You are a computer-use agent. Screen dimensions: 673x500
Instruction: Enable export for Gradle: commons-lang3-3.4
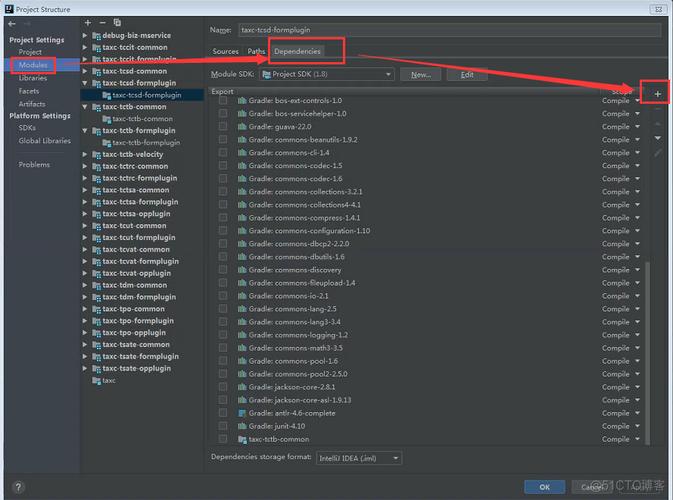(223, 322)
